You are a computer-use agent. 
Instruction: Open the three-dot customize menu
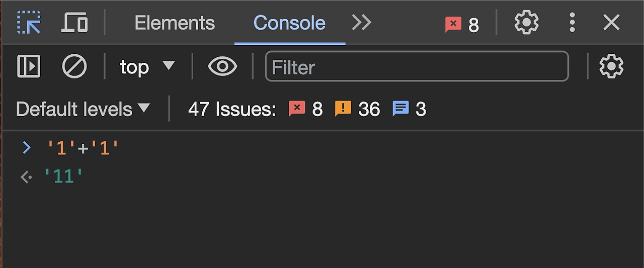(572, 23)
